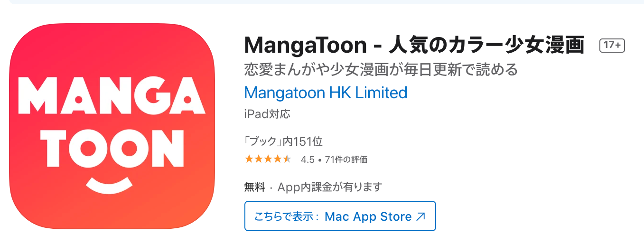Click the first orange rating star
Image resolution: width=644 pixels, height=244 pixels.
(249, 160)
